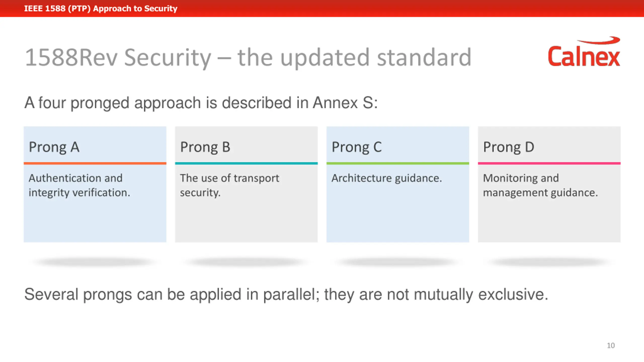Click the green bar under Prong C
The image size is (644, 362).
(398, 163)
